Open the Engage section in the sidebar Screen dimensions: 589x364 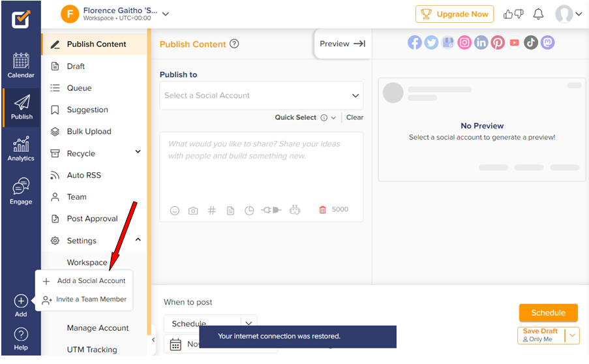point(21,191)
